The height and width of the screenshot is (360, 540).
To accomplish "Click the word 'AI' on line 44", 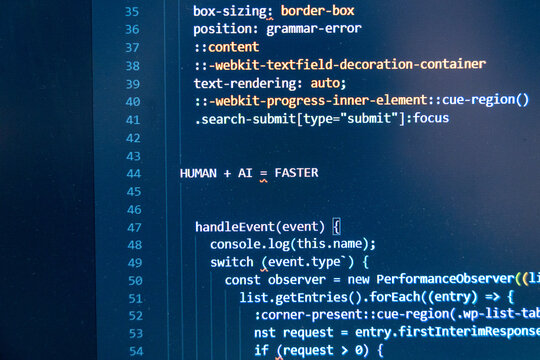I will pyautogui.click(x=245, y=173).
